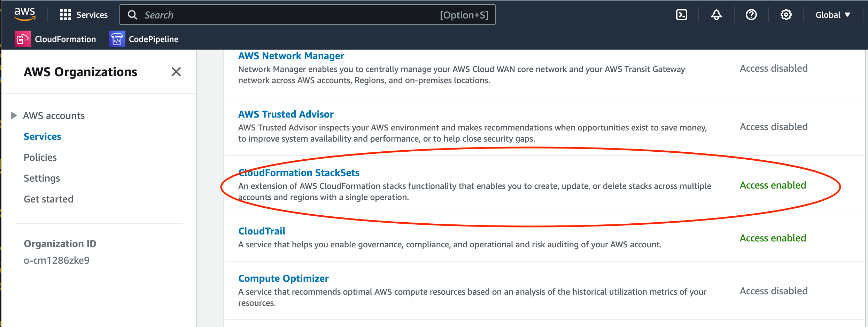Focus the top Search input field

tap(307, 15)
